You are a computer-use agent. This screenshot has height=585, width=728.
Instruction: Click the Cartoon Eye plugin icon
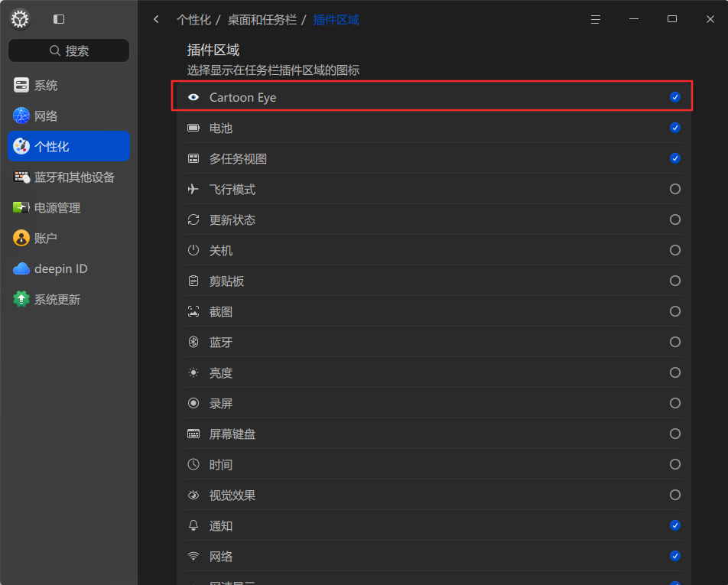193,97
